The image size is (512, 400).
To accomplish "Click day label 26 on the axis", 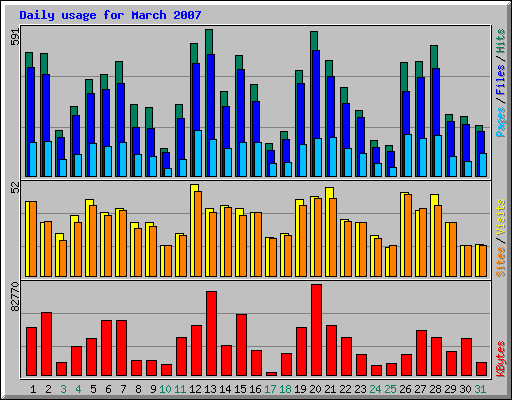I will point(405,389).
